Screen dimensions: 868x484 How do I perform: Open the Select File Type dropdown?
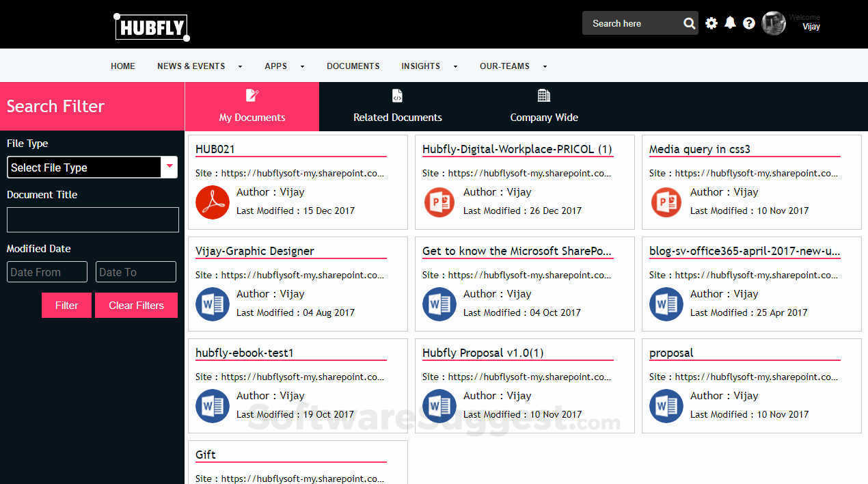(x=92, y=167)
